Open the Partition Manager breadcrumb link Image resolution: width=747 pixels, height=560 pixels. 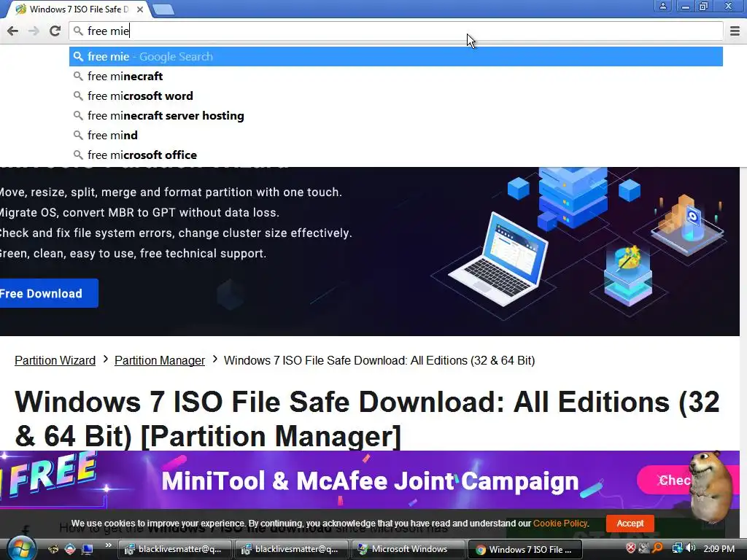pos(160,360)
